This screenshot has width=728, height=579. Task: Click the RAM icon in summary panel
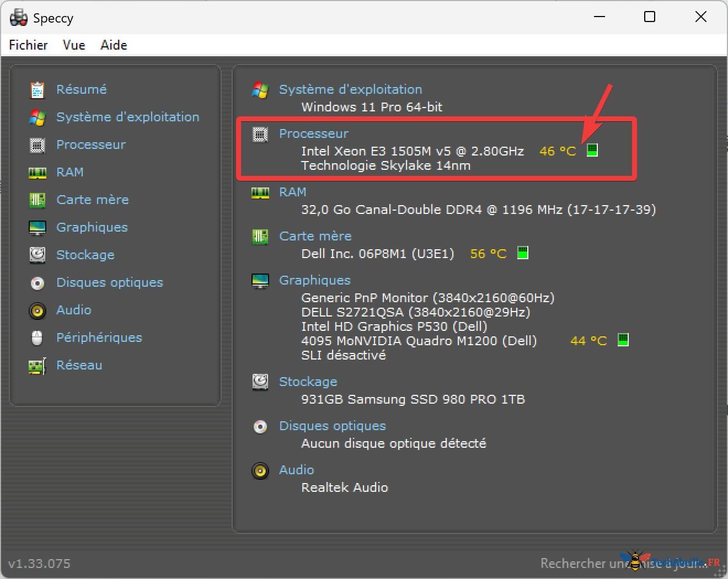[260, 193]
